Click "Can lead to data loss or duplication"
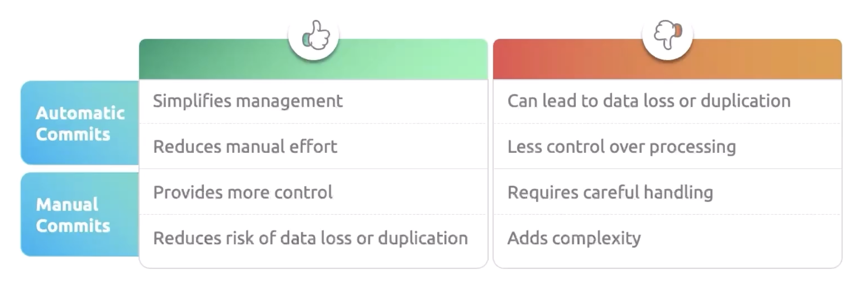Viewport: 868px width, 286px height. (x=648, y=101)
